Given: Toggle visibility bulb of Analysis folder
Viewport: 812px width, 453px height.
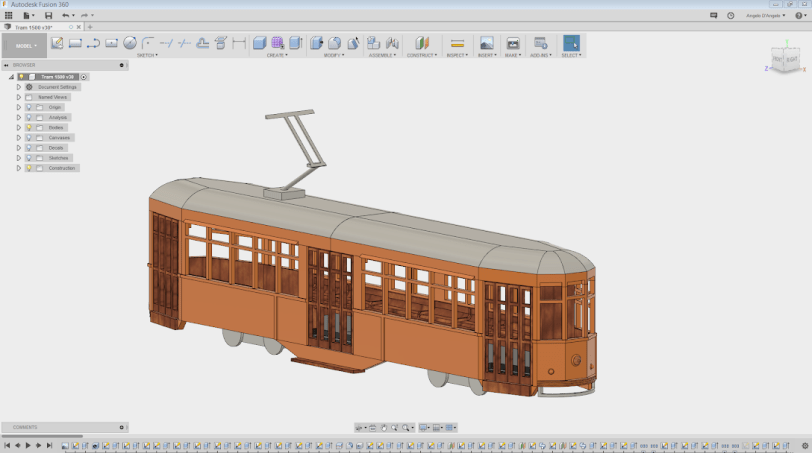Looking at the screenshot, I should point(29,118).
